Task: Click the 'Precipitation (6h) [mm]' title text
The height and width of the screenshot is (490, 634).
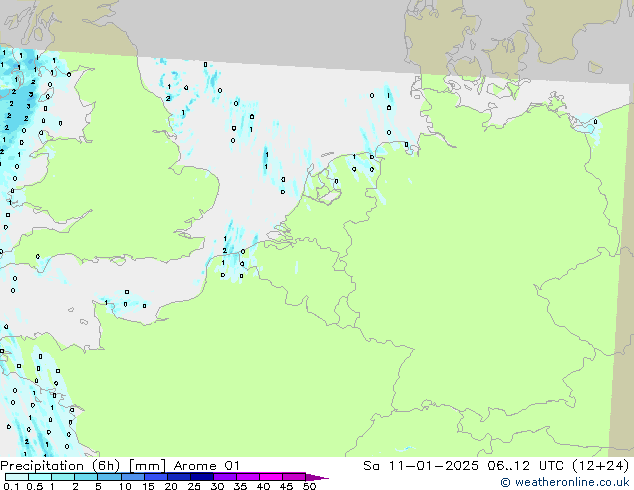Action: pos(83,466)
